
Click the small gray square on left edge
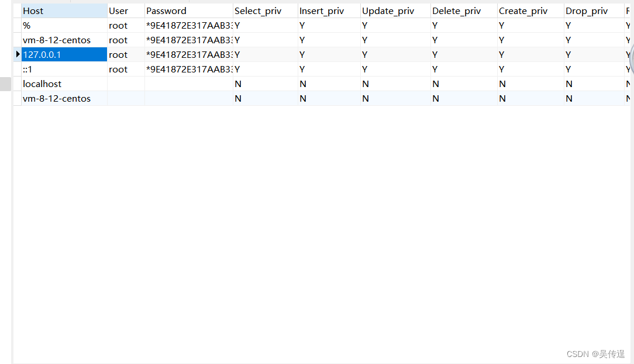pyautogui.click(x=5, y=84)
